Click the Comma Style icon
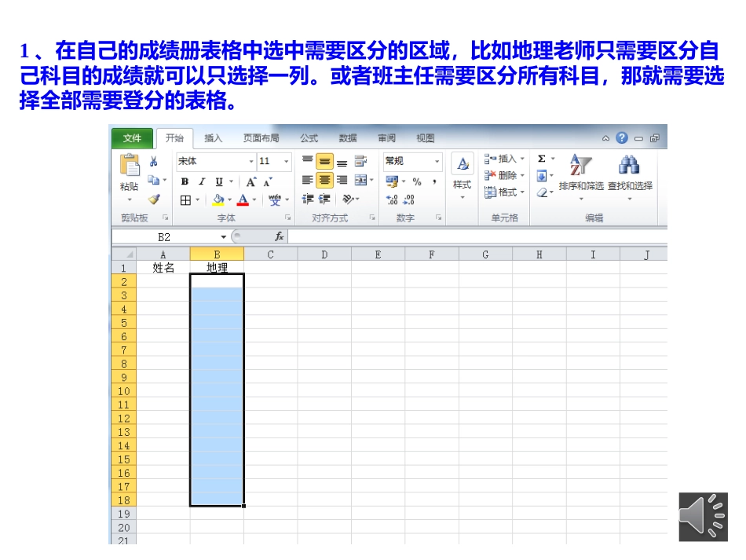This screenshot has width=746, height=560. 434,181
